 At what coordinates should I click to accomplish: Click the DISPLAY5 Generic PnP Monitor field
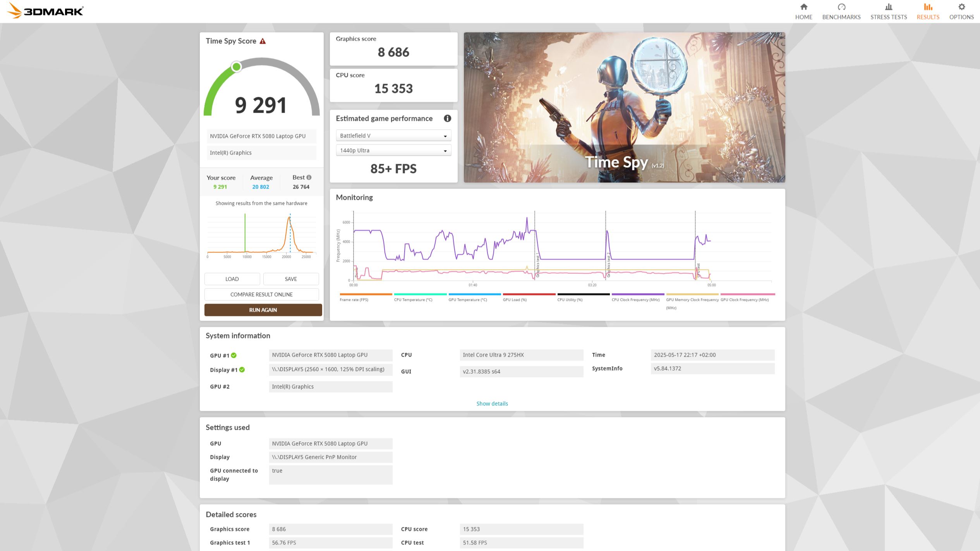coord(331,457)
